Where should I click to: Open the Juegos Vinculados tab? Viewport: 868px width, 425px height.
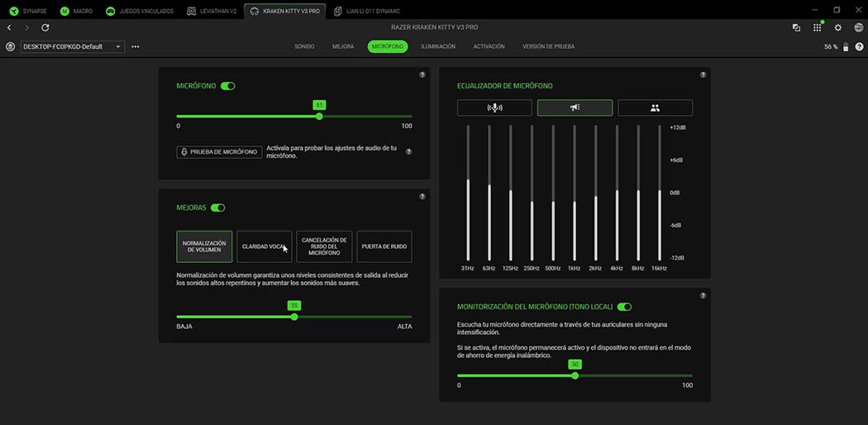140,11
